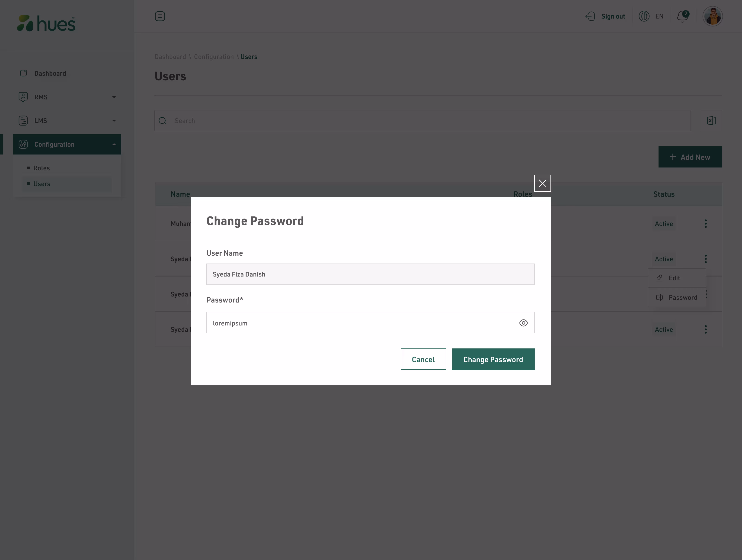Collapse sidebar using the menu toggle icon
Viewport: 742px width, 560px height.
(x=160, y=16)
